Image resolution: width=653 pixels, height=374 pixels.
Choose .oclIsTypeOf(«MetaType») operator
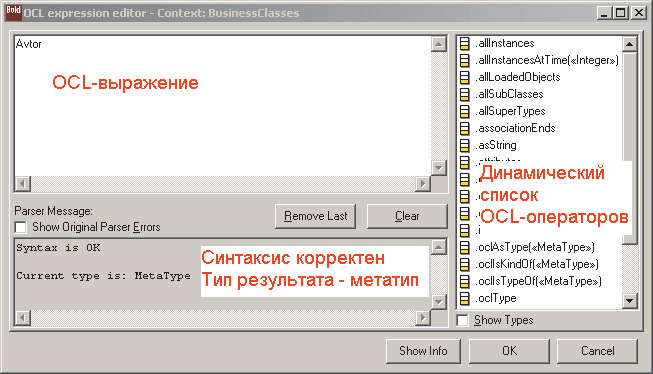tap(538, 282)
